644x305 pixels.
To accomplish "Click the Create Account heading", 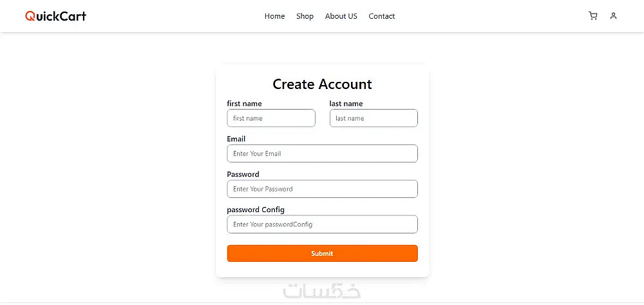I will coord(322,84).
